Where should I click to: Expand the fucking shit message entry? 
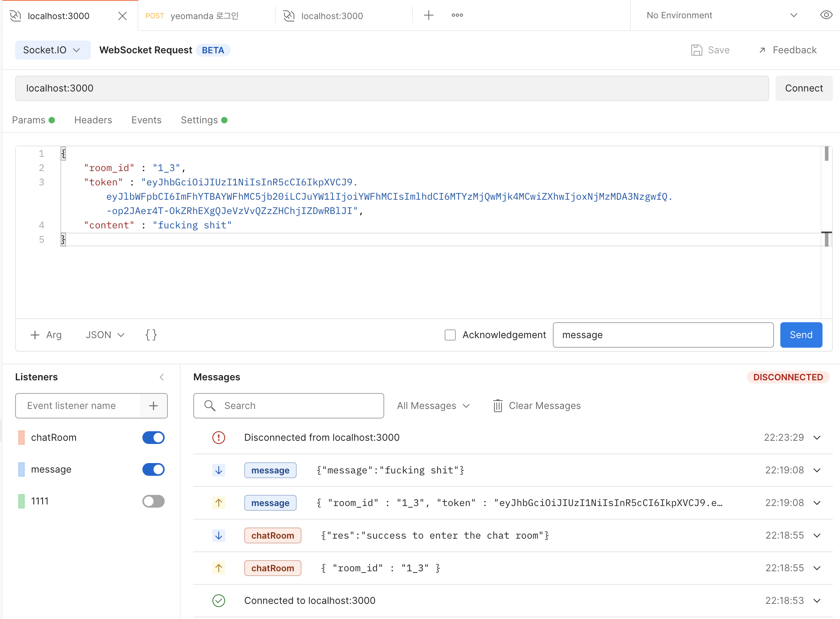[x=817, y=470]
